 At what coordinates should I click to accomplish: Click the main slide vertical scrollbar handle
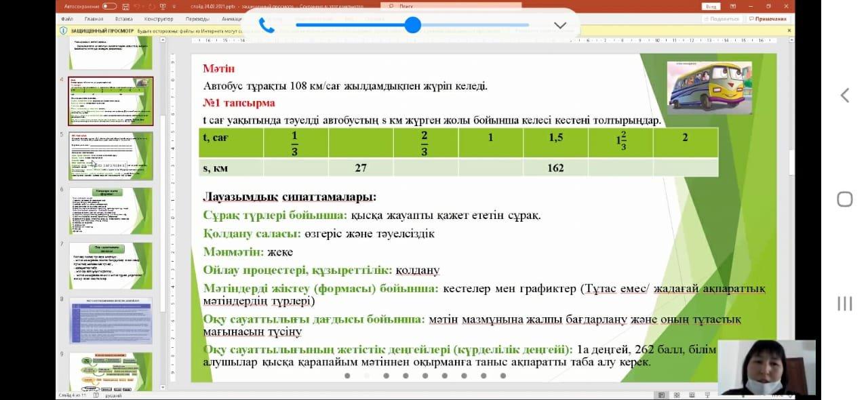(x=791, y=163)
